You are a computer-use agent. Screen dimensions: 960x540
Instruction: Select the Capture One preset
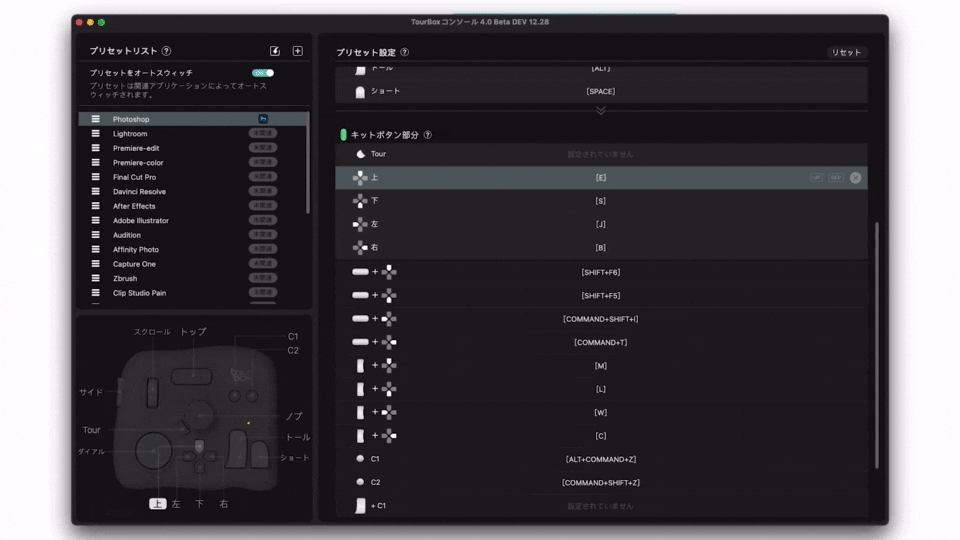(x=134, y=264)
